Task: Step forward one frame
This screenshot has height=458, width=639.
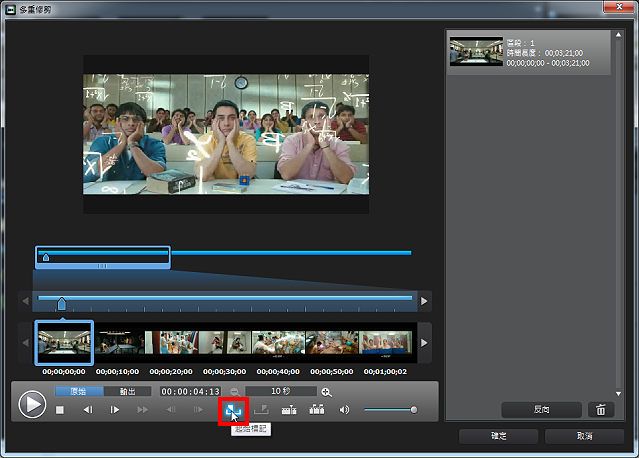Action: [x=115, y=410]
